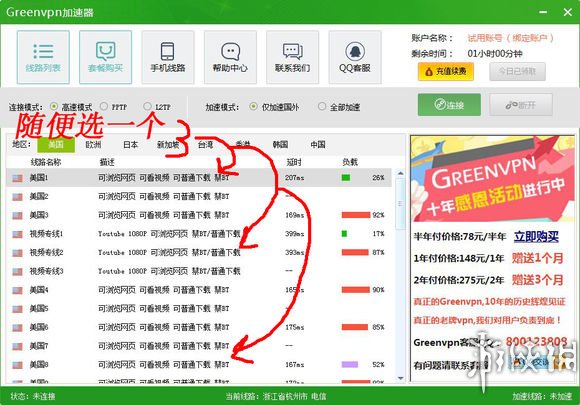Click the US flag icon beside 美国3

pos(17,215)
